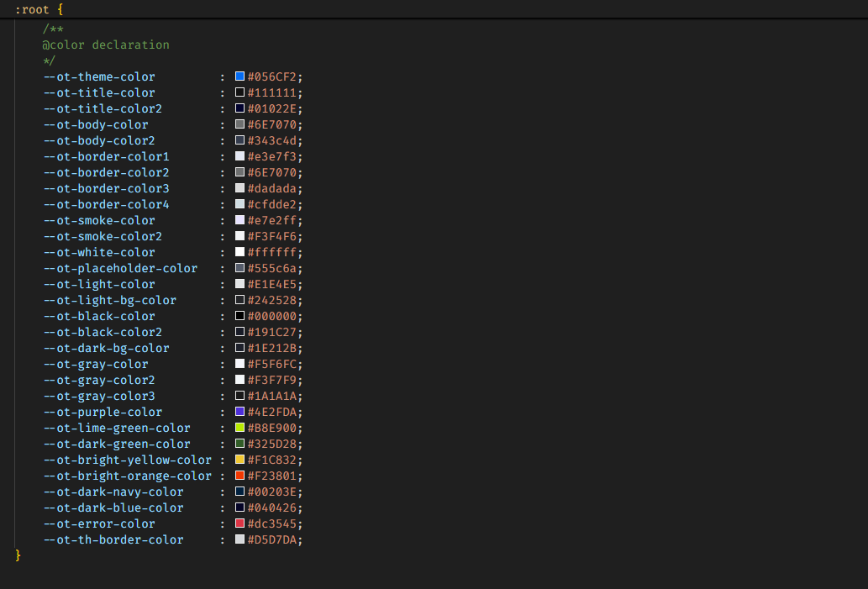Click the #056CF2 hex value
The image size is (868, 589).
(x=273, y=76)
